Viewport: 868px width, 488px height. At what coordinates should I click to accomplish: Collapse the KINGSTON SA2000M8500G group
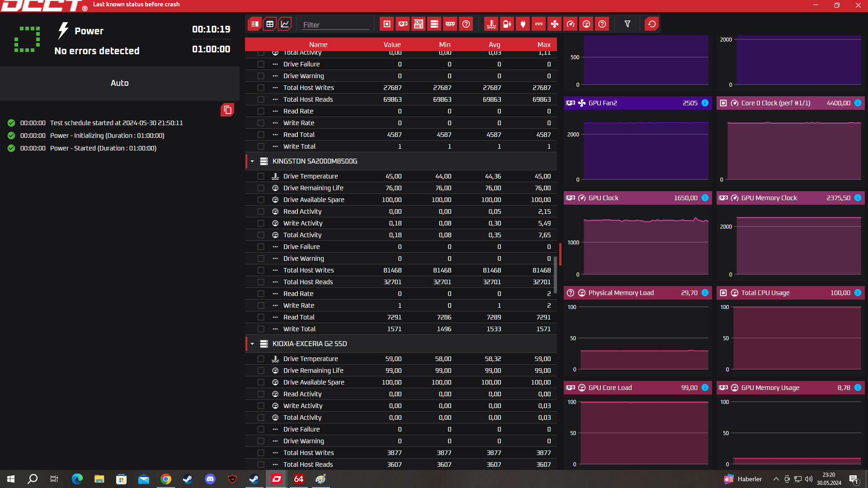tap(252, 161)
